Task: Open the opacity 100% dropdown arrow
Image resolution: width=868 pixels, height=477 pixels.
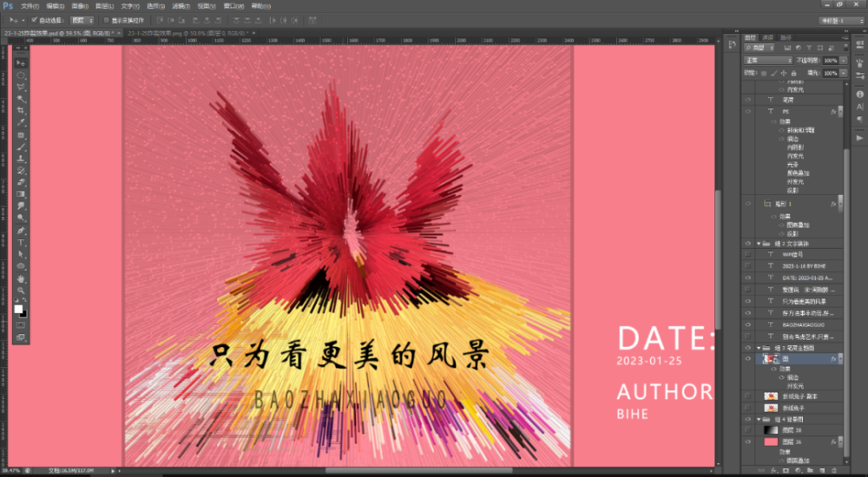Action: [844, 61]
